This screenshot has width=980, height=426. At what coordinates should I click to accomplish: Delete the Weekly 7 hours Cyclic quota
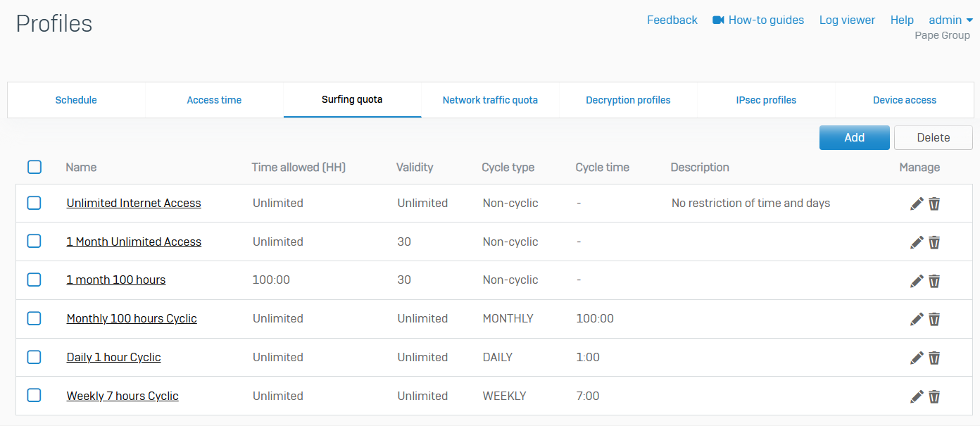click(934, 396)
